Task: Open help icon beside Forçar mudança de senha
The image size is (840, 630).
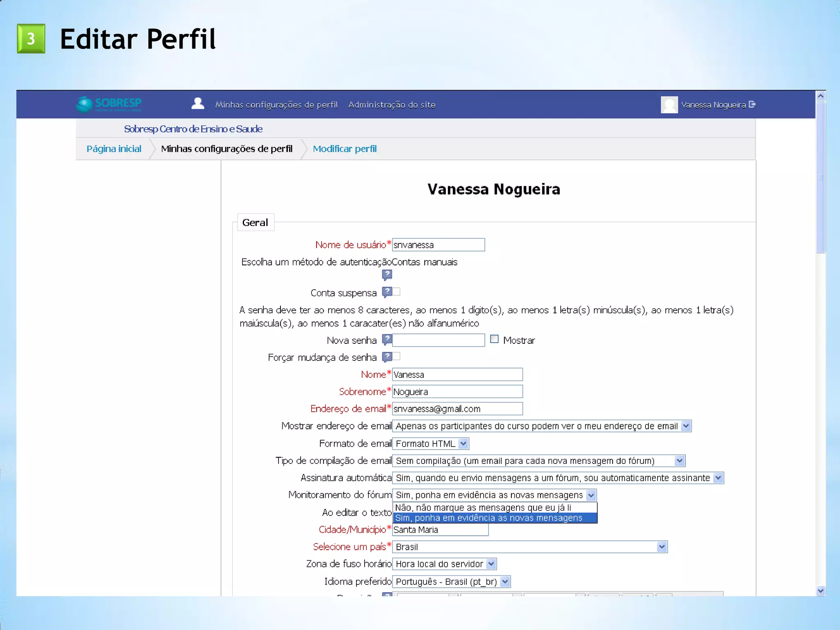Action: (387, 357)
